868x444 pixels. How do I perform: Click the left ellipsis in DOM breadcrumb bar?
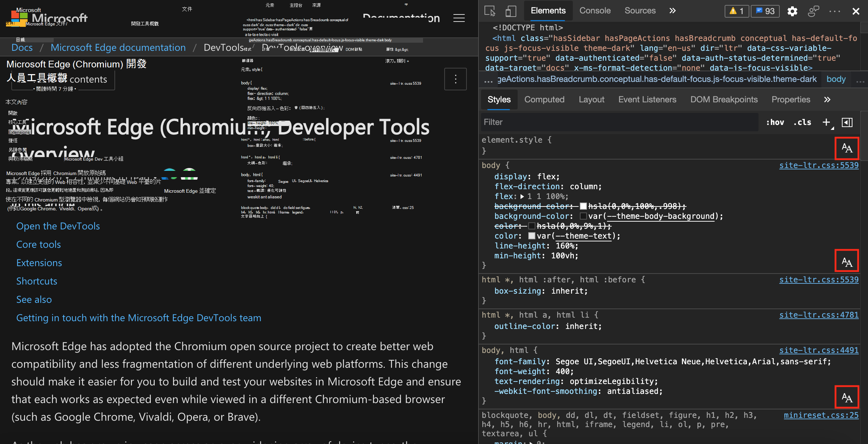click(x=488, y=80)
